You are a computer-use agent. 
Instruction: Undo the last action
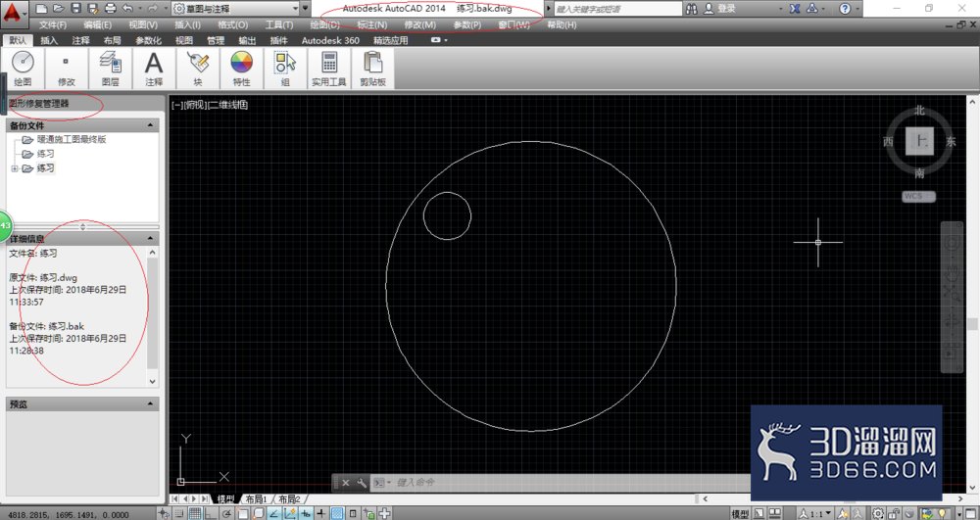pos(127,9)
